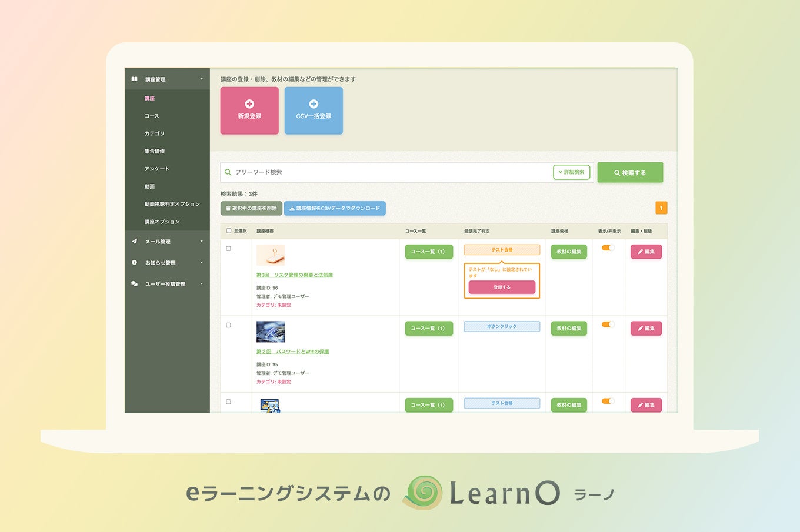Click 登録する in the test warning box
800x532 pixels.
502,287
